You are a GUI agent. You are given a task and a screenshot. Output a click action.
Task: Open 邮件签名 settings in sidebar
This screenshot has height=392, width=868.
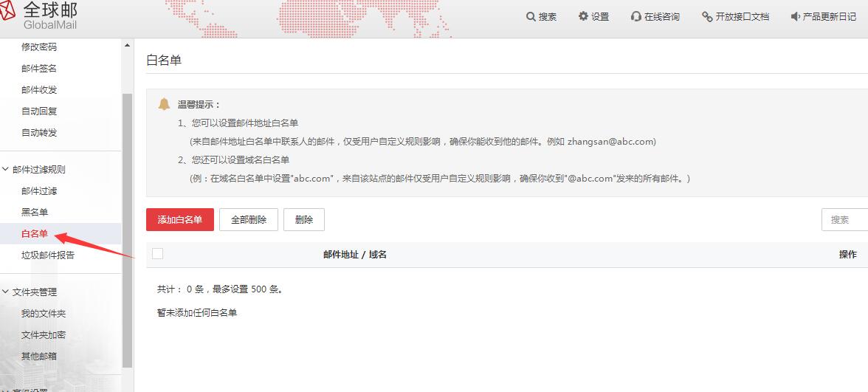(x=39, y=69)
